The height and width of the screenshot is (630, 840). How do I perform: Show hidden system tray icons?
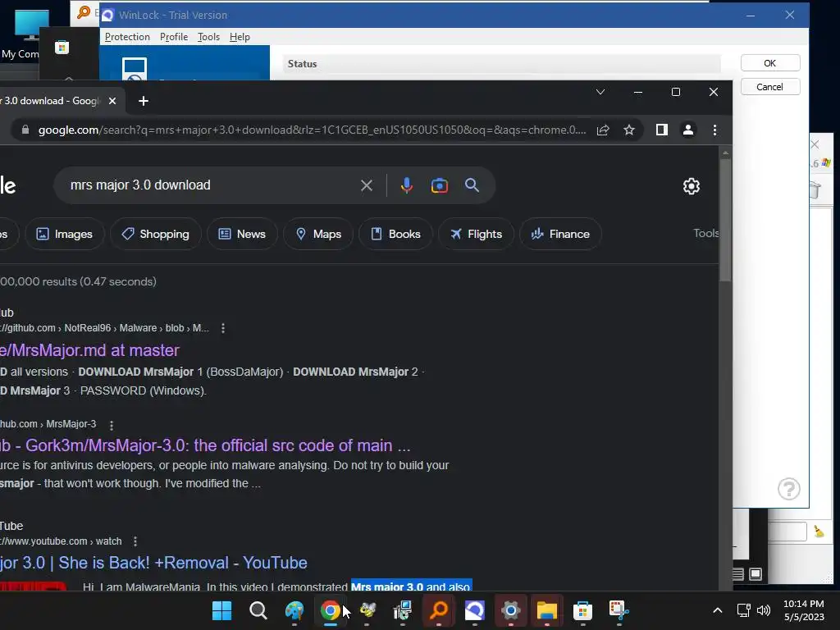click(717, 610)
